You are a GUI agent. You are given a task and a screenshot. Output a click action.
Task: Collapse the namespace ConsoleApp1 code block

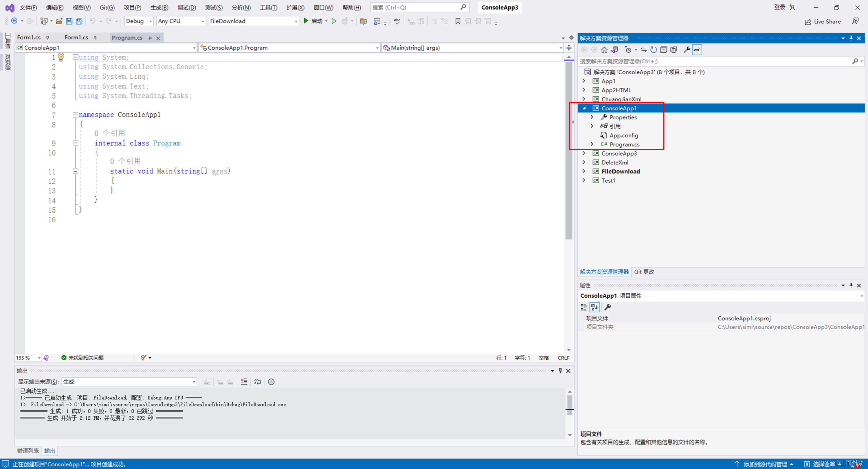[76, 115]
